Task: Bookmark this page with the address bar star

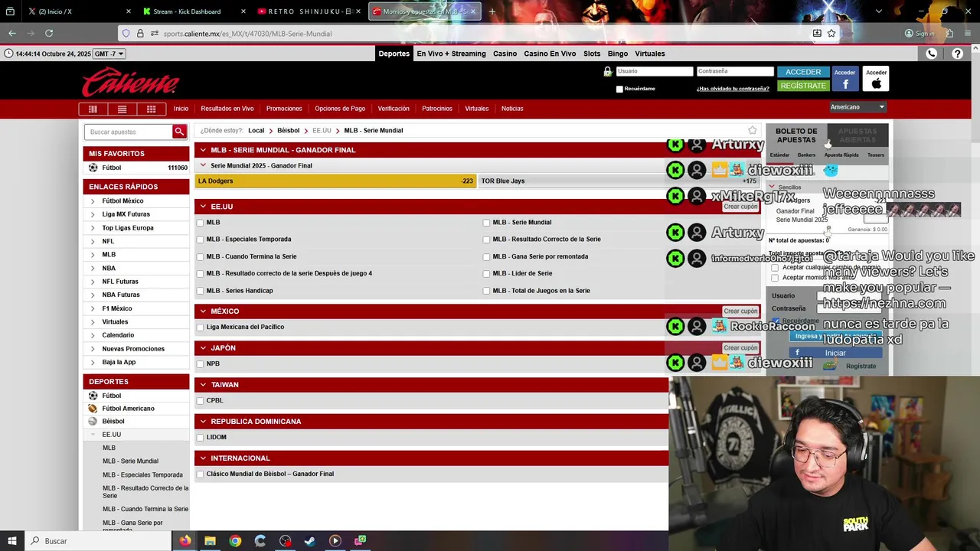Action: pyautogui.click(x=831, y=33)
